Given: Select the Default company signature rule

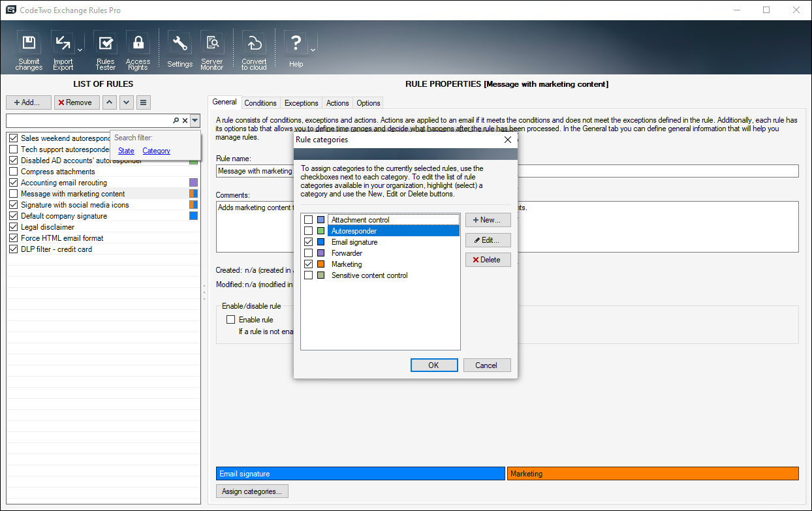Looking at the screenshot, I should 64,216.
